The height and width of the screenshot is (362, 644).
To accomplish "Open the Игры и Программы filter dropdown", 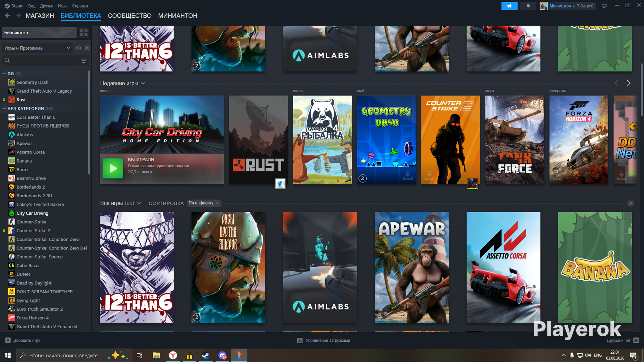I will tap(37, 48).
